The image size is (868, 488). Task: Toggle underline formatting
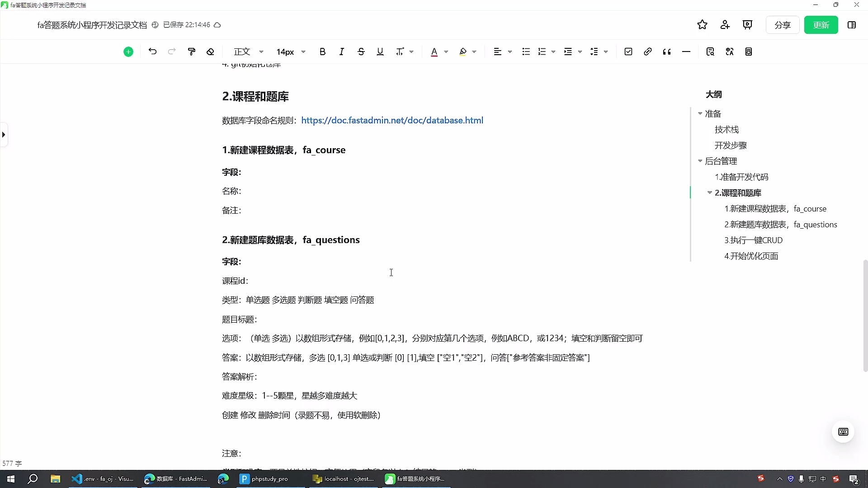[380, 52]
